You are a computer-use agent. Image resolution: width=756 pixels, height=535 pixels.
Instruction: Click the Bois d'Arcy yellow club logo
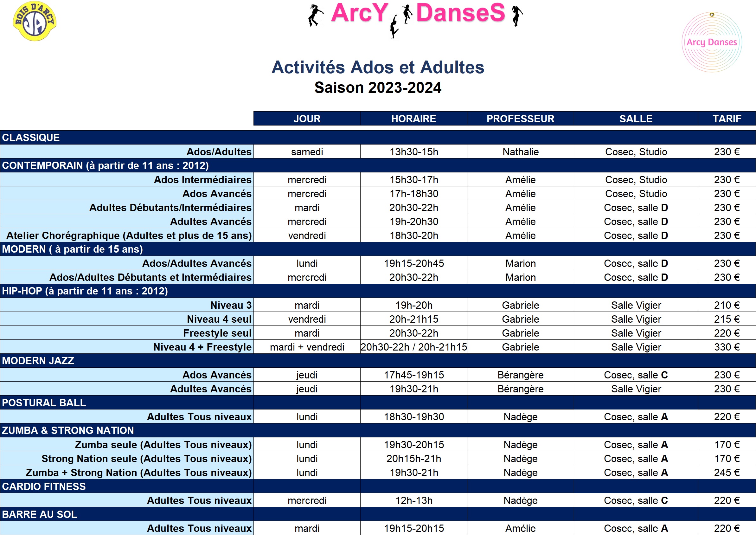pyautogui.click(x=35, y=22)
